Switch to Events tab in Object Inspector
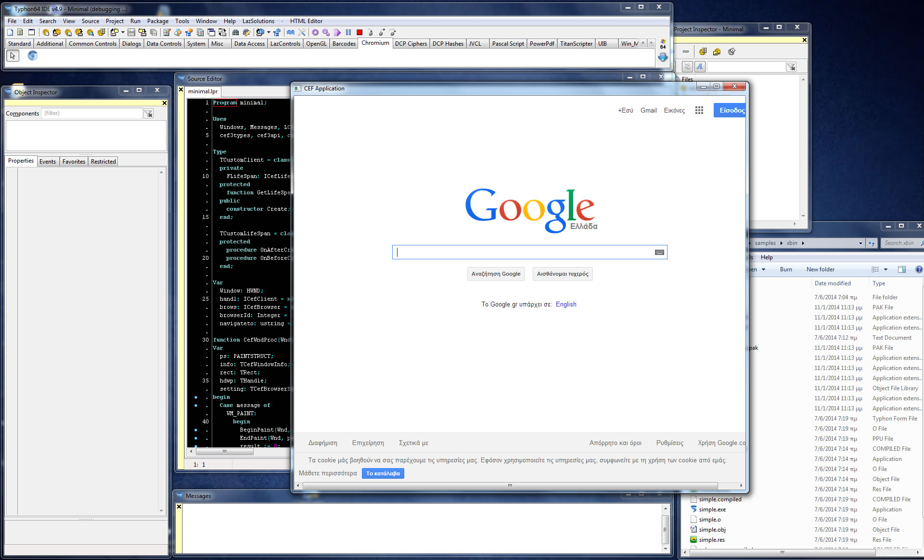 click(x=48, y=161)
